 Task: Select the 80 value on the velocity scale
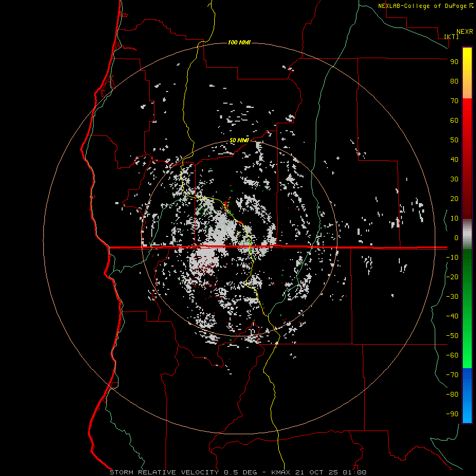pyautogui.click(x=454, y=81)
